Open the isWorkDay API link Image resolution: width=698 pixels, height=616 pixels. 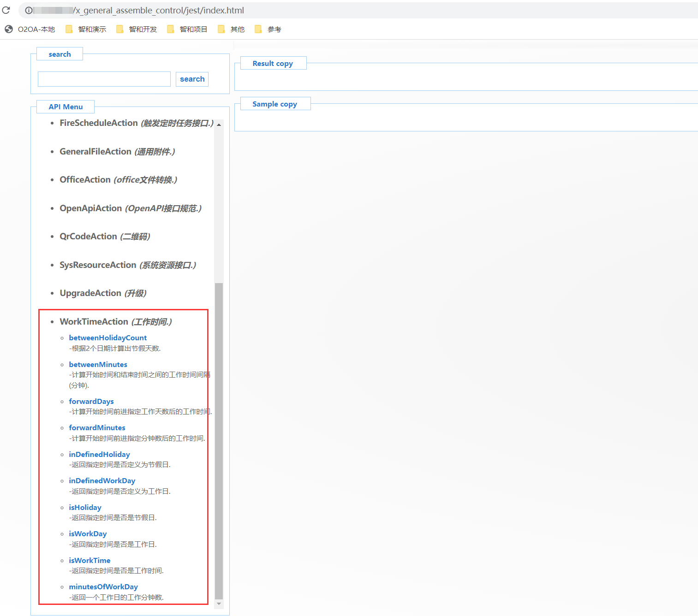[88, 534]
